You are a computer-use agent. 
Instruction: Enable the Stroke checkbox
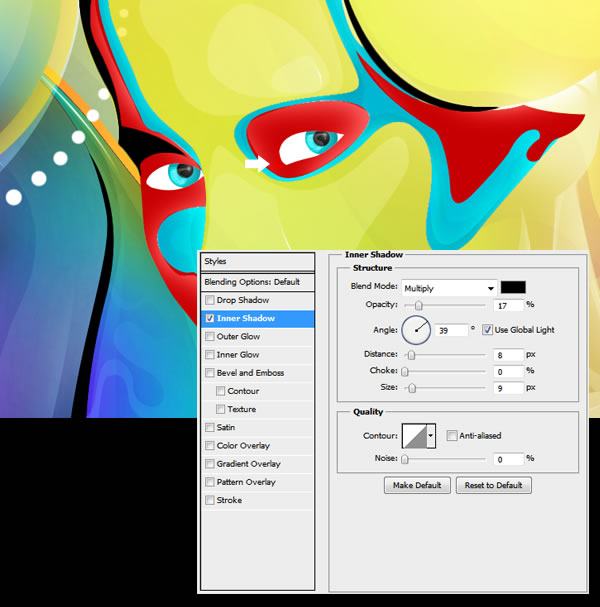(209, 500)
